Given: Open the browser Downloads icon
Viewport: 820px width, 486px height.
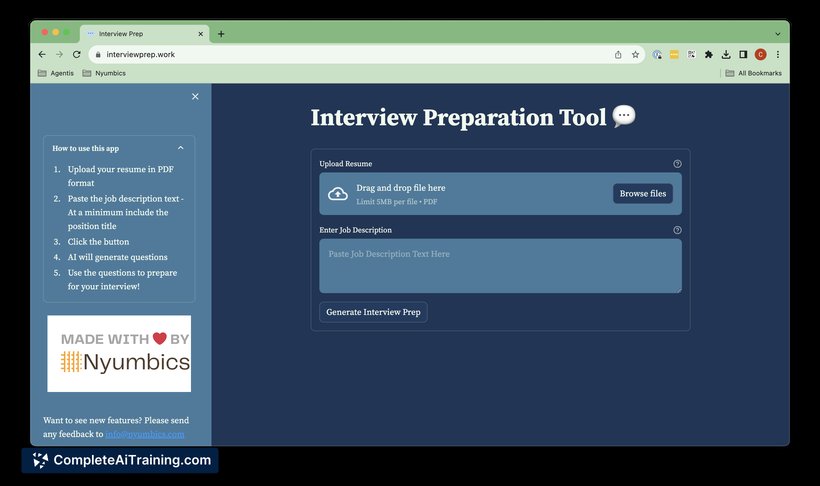Looking at the screenshot, I should pyautogui.click(x=726, y=54).
